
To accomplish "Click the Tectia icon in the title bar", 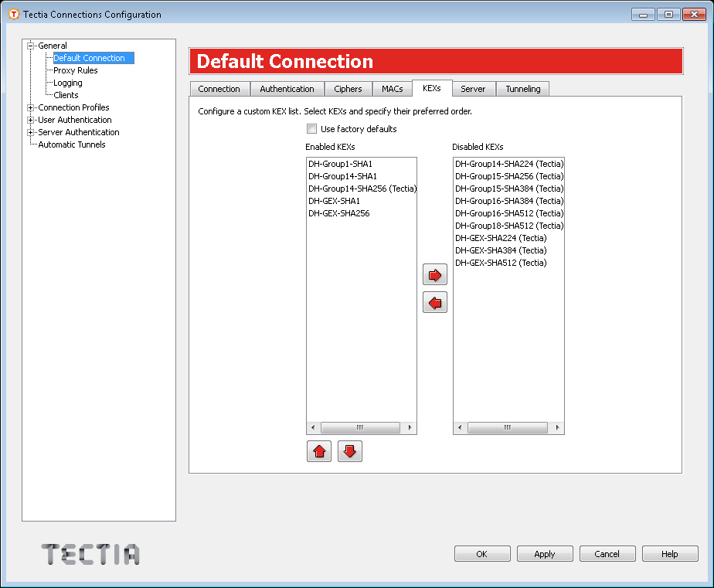I will pyautogui.click(x=13, y=14).
